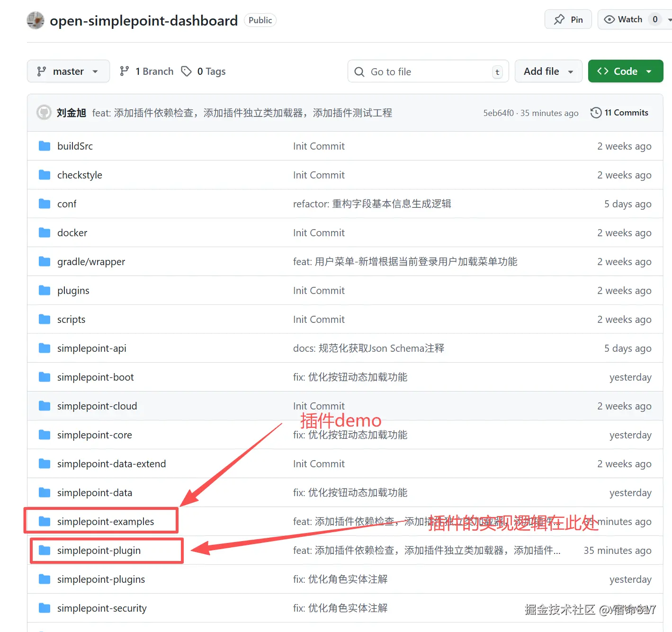Click the tag icon next to Tags
672x632 pixels.
(187, 71)
